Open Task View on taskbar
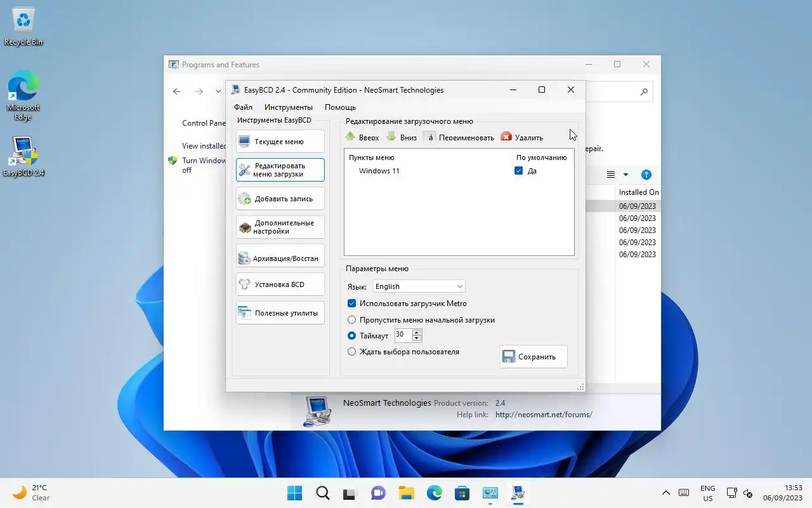The image size is (812, 508). pyautogui.click(x=350, y=493)
